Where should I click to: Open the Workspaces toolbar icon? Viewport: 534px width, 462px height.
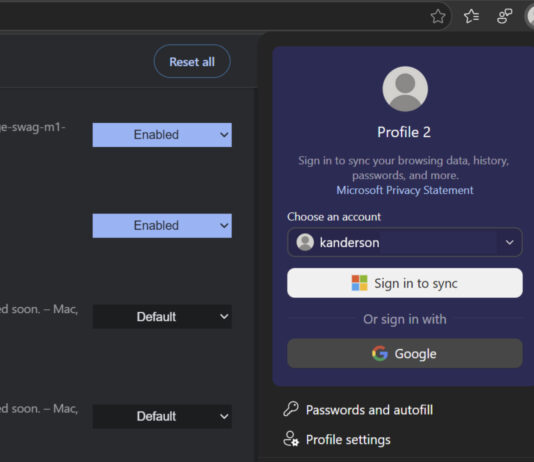[x=504, y=16]
